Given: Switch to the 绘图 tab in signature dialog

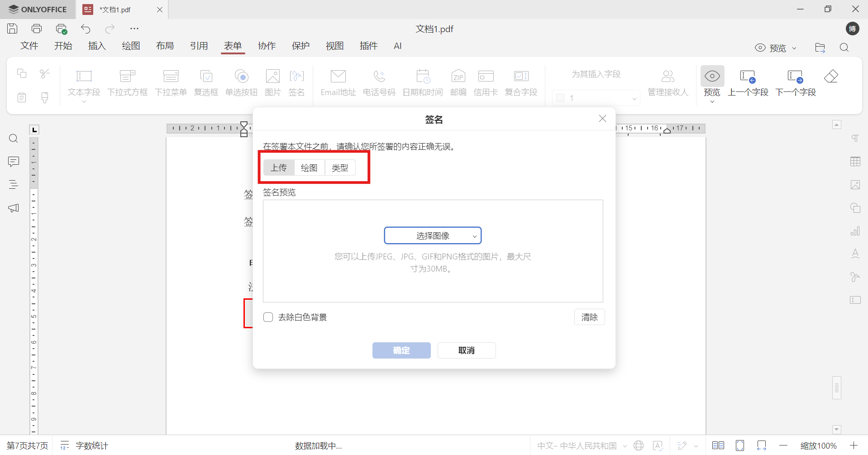Looking at the screenshot, I should (x=309, y=167).
